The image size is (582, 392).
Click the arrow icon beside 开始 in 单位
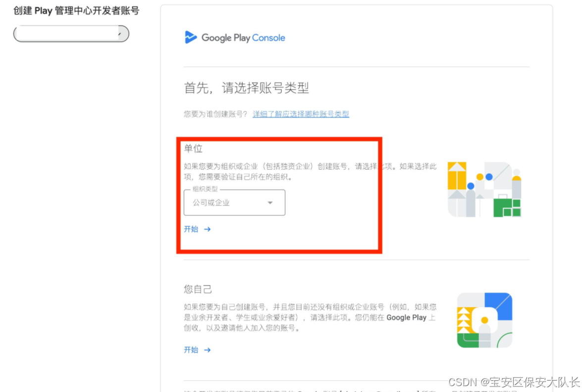(x=207, y=229)
